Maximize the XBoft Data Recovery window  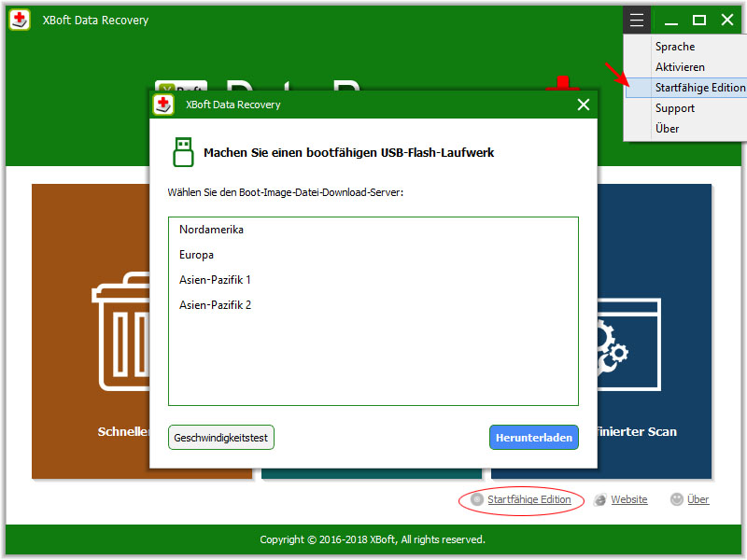point(698,20)
